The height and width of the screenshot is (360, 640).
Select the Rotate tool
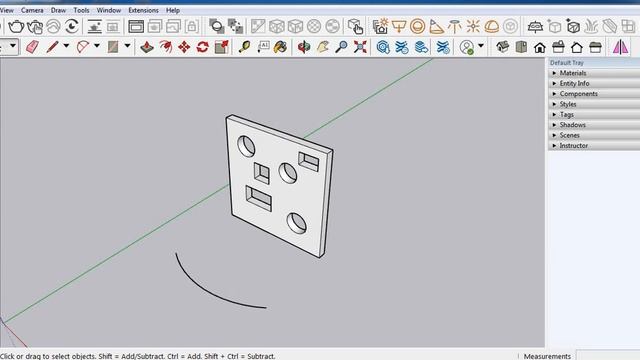[202, 47]
